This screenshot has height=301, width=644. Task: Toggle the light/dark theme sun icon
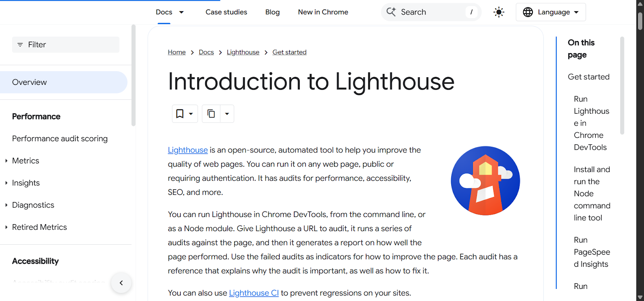click(x=499, y=12)
